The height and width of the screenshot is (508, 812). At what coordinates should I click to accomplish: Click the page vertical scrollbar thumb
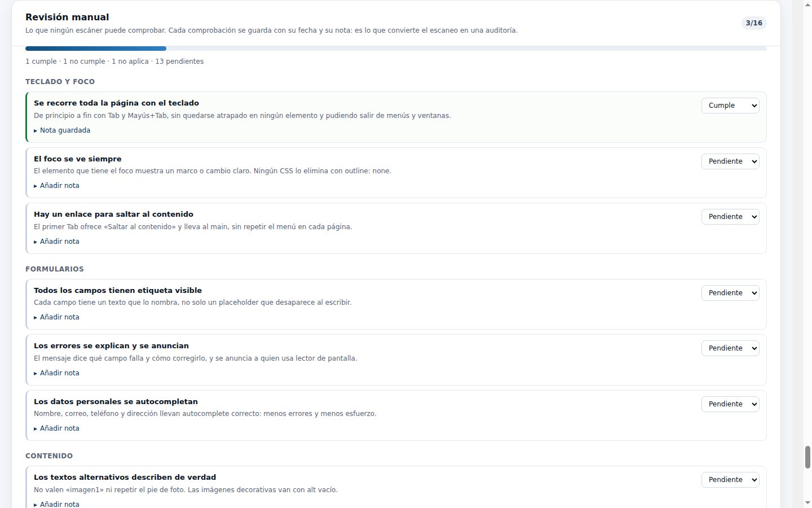point(807,457)
